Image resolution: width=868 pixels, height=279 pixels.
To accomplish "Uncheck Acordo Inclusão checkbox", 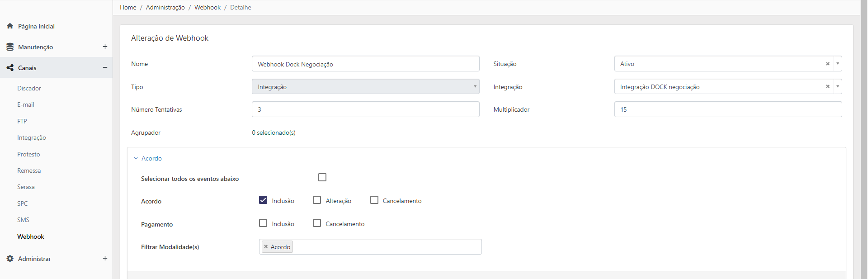I will pyautogui.click(x=263, y=200).
